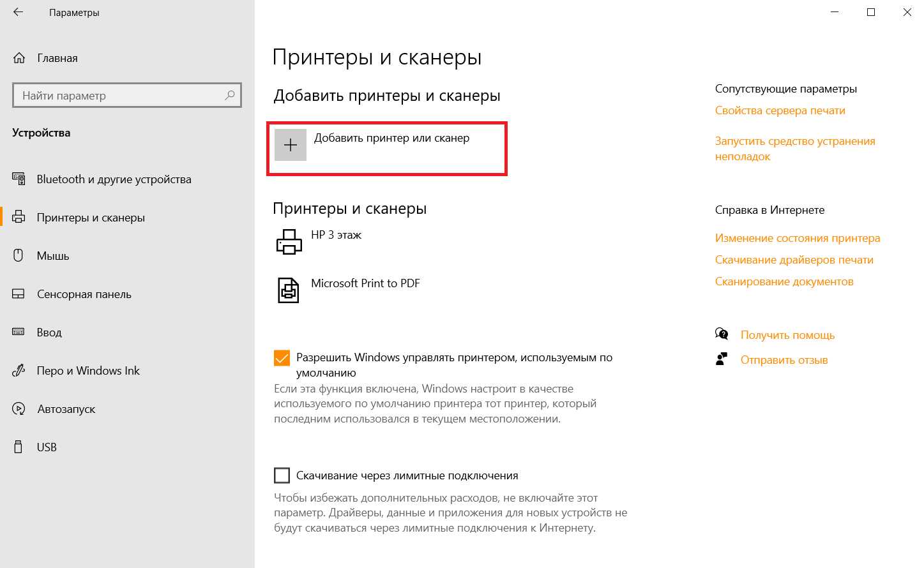Viewport: 924px width, 568px height.
Task: Open the Home (Главная) page
Action: coord(57,58)
